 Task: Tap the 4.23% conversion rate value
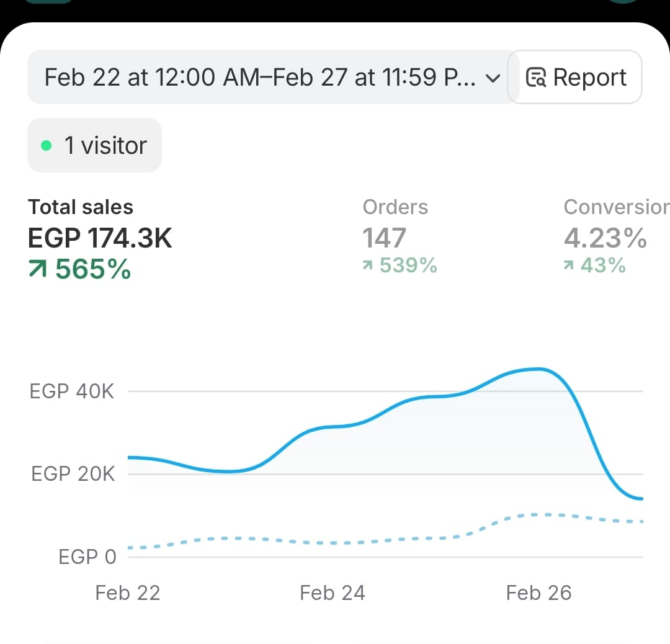(x=605, y=238)
